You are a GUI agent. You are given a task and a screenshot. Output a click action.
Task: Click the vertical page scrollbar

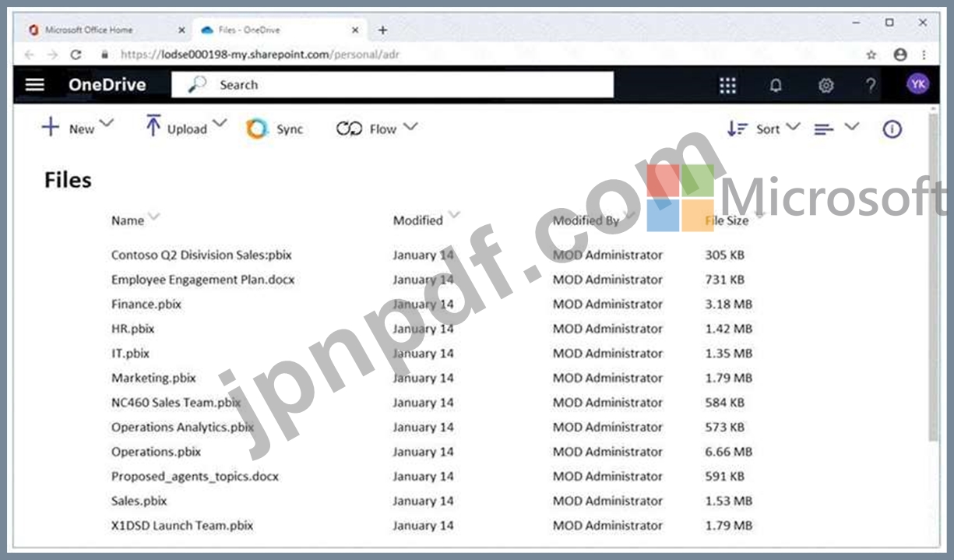click(x=934, y=276)
